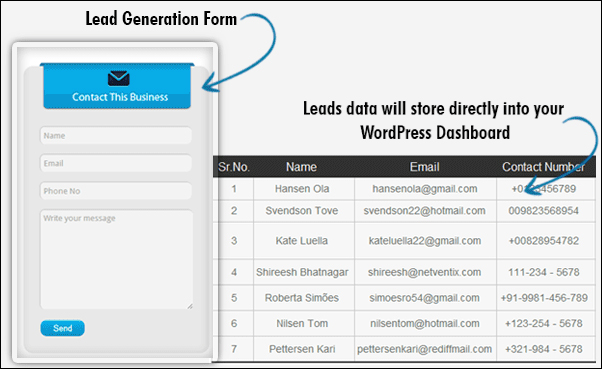Click the contact number +00828954782
Image resolution: width=602 pixels, height=369 pixels.
coord(544,241)
